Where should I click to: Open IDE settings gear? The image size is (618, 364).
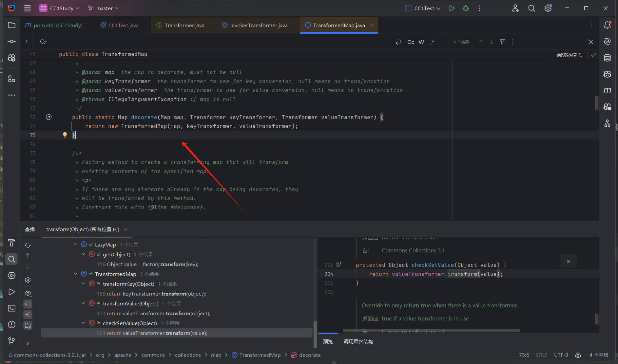tap(548, 8)
